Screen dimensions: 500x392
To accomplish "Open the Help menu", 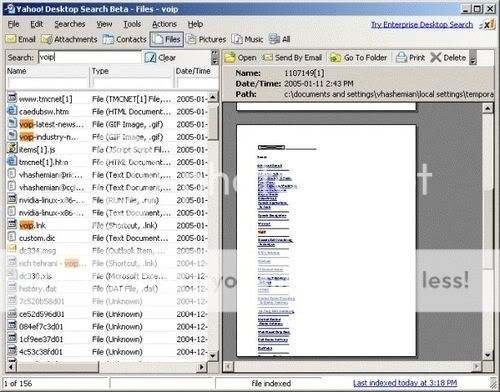I will pos(195,24).
